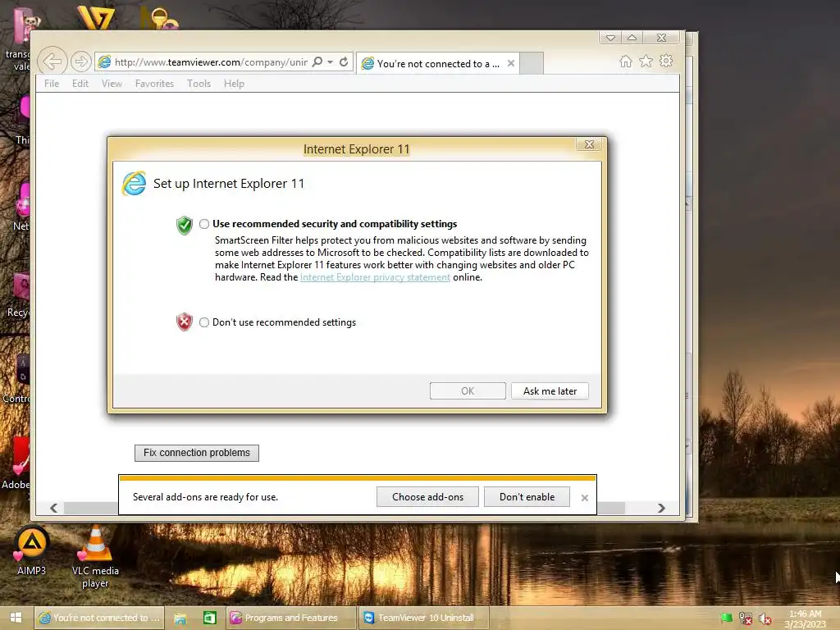The width and height of the screenshot is (840, 630).
Task: Open the address bar autocomplete dropdown arrow
Action: (331, 62)
